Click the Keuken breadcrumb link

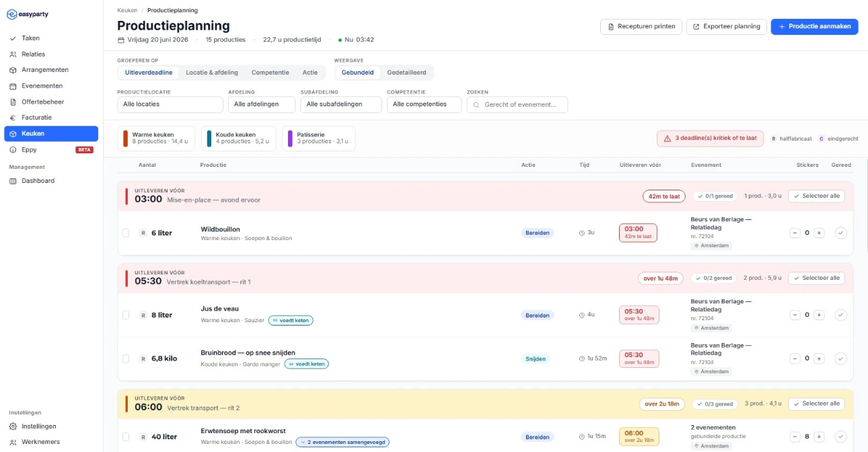click(127, 11)
